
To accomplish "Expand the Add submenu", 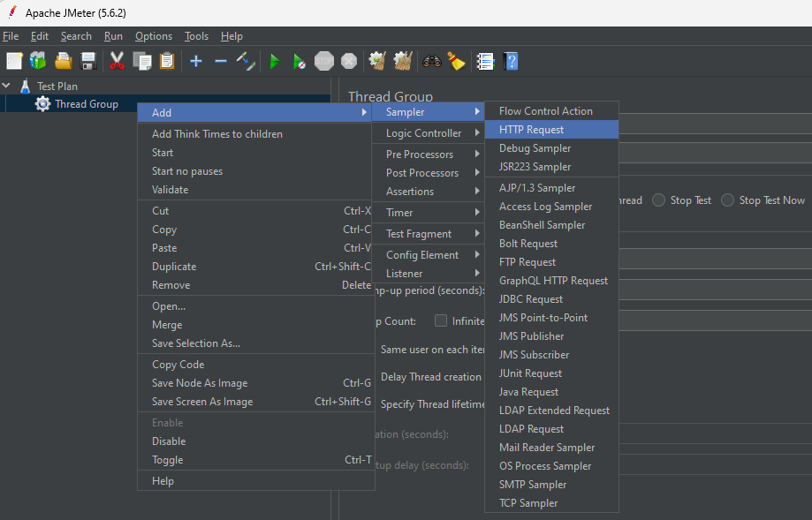I will click(x=254, y=112).
